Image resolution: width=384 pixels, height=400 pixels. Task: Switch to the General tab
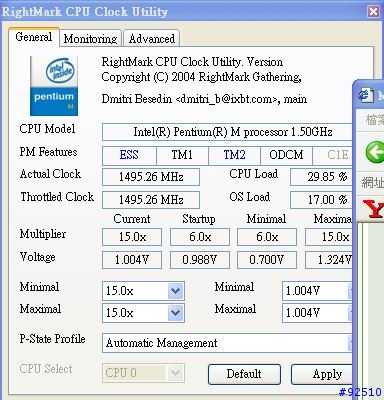[x=34, y=37]
